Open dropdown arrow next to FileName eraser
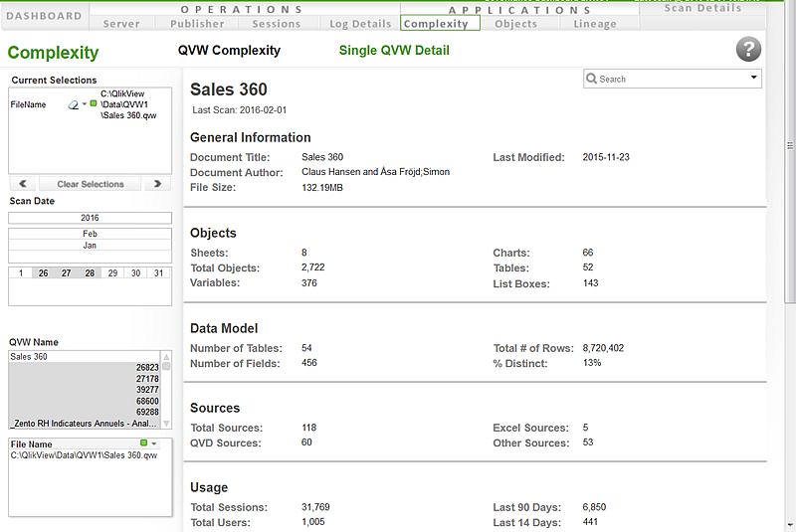This screenshot has height=532, width=796. [x=84, y=104]
